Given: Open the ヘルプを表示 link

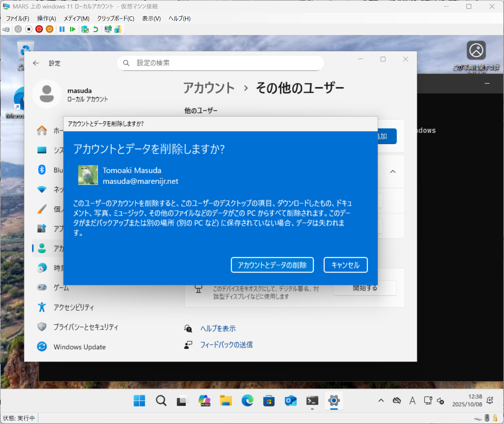Looking at the screenshot, I should 218,328.
